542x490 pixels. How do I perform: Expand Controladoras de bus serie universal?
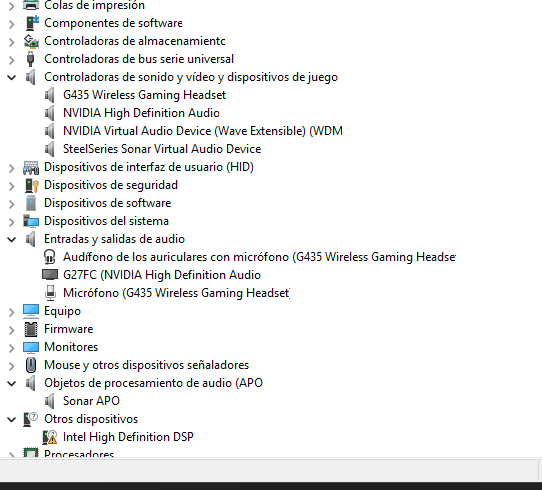[11, 60]
